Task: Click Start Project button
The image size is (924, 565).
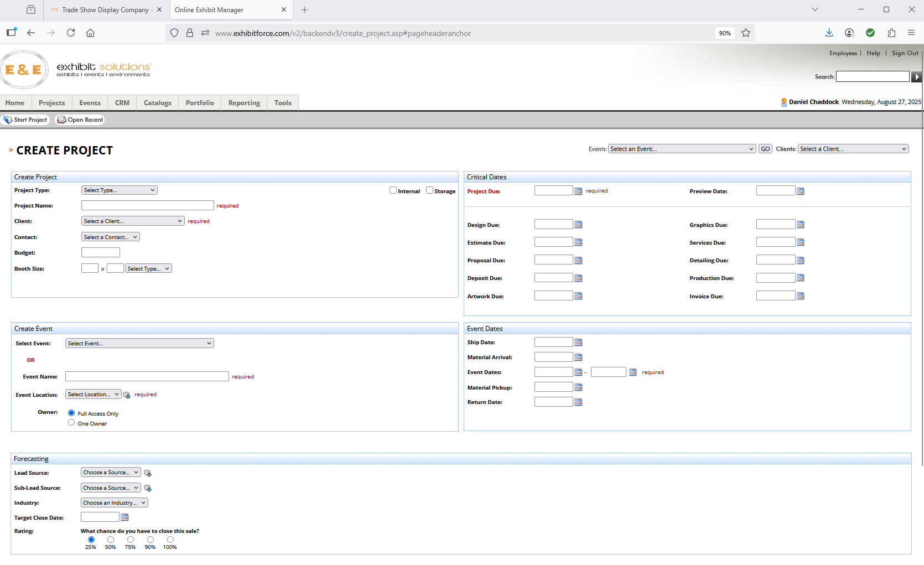Action: pyautogui.click(x=25, y=120)
